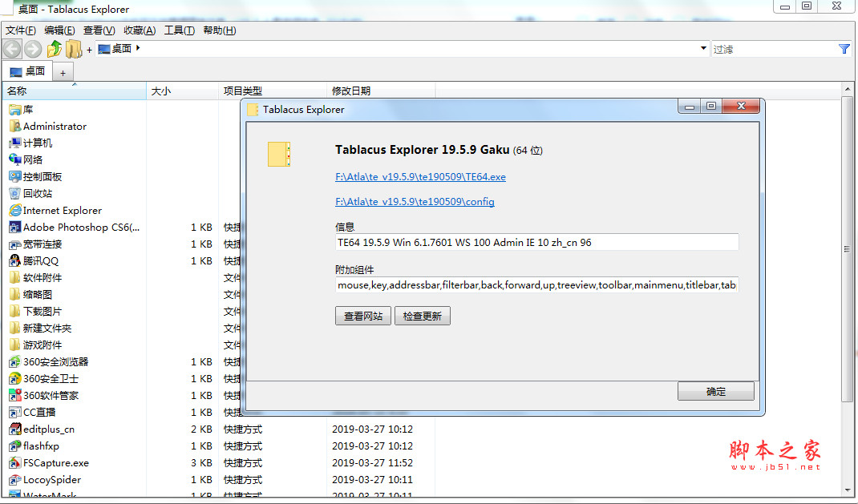Click the Back navigation arrow
Screen dimensions: 858x504
pos(12,49)
